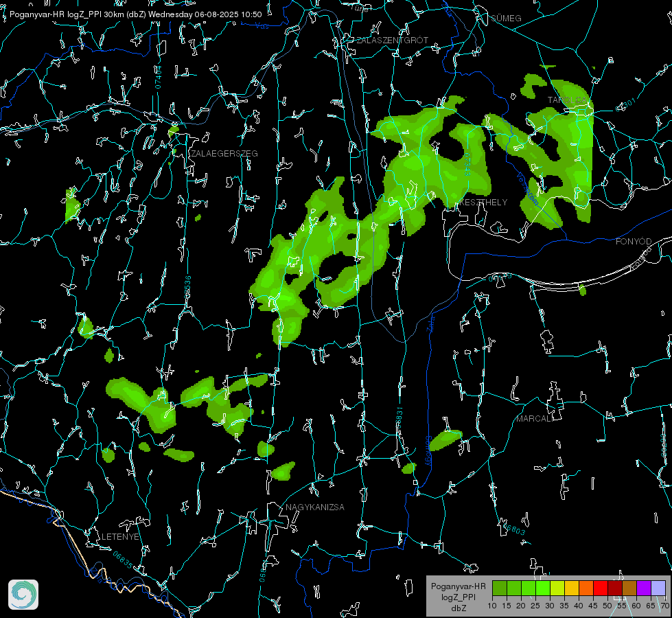672x618 pixels.
Task: Click the KESZTHELY city label
Action: [x=483, y=202]
